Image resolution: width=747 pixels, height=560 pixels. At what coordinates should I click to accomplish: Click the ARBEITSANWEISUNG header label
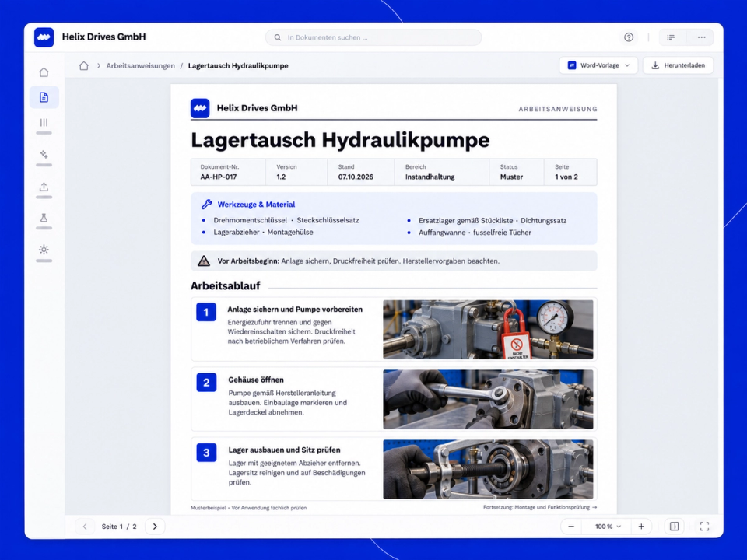click(558, 109)
